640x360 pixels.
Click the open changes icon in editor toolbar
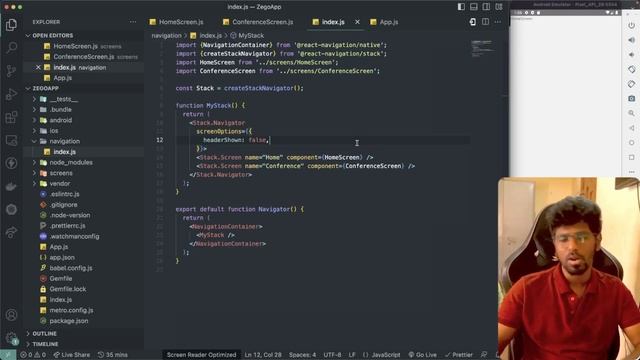point(473,22)
